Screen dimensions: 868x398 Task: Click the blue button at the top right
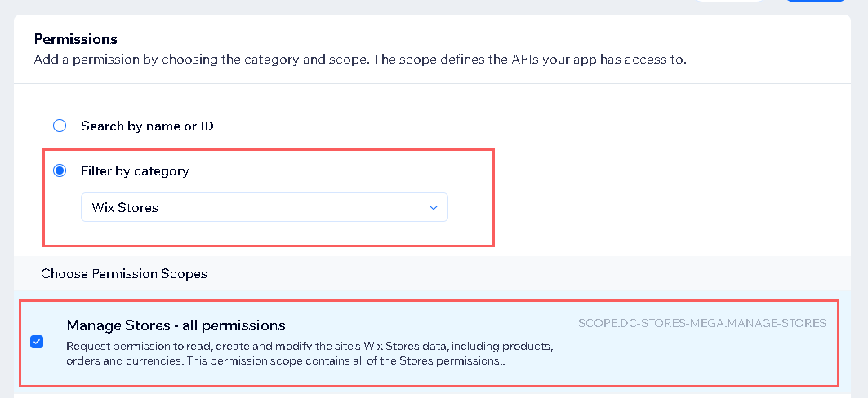click(817, 2)
